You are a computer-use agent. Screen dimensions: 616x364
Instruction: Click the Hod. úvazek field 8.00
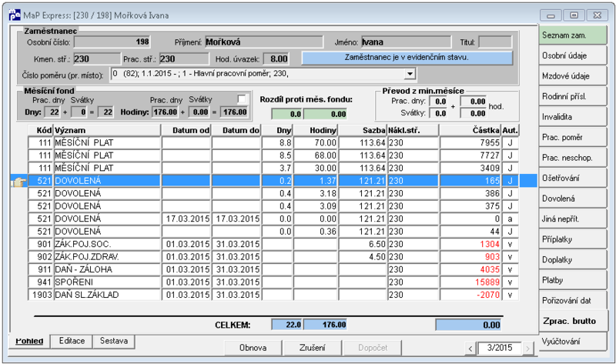click(276, 59)
